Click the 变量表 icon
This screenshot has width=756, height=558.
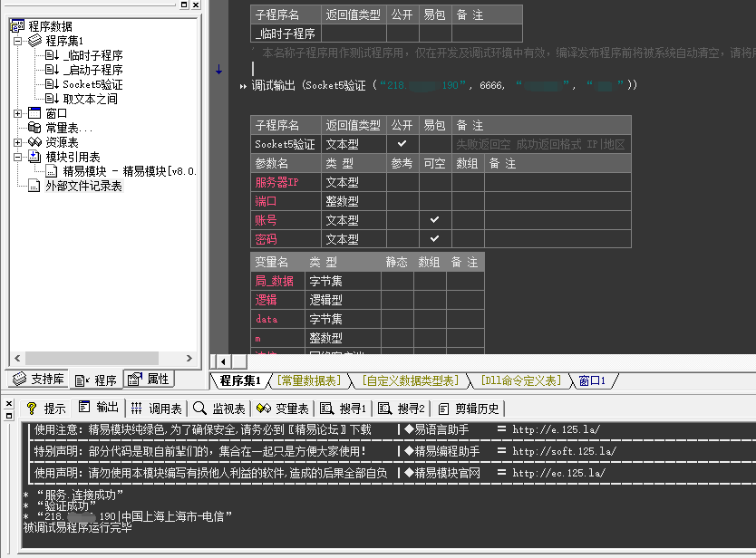point(264,409)
